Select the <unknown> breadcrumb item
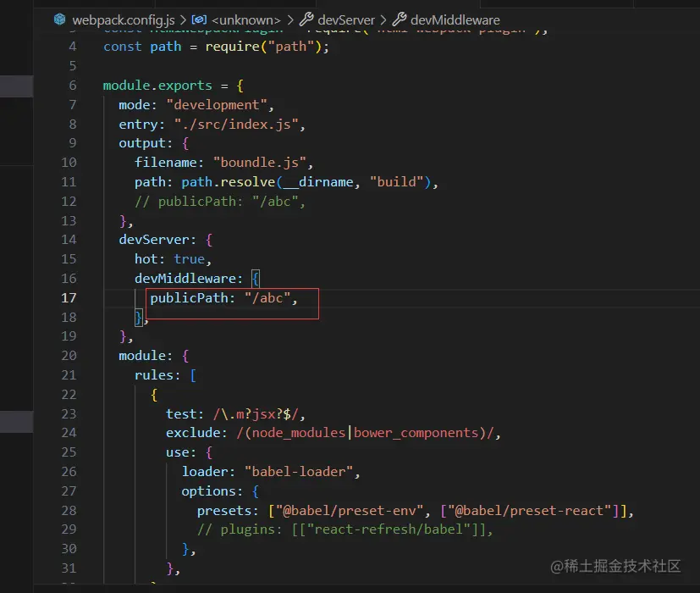Image resolution: width=700 pixels, height=593 pixels. click(246, 20)
